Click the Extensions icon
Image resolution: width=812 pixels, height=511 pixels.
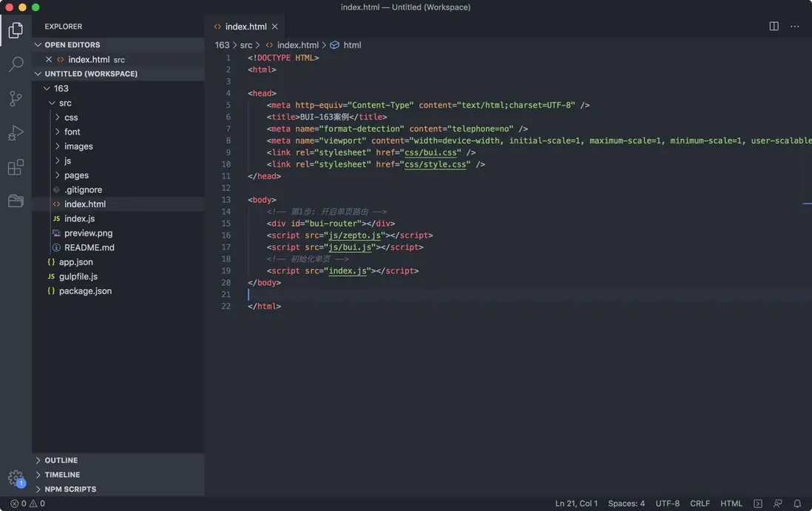pos(16,167)
